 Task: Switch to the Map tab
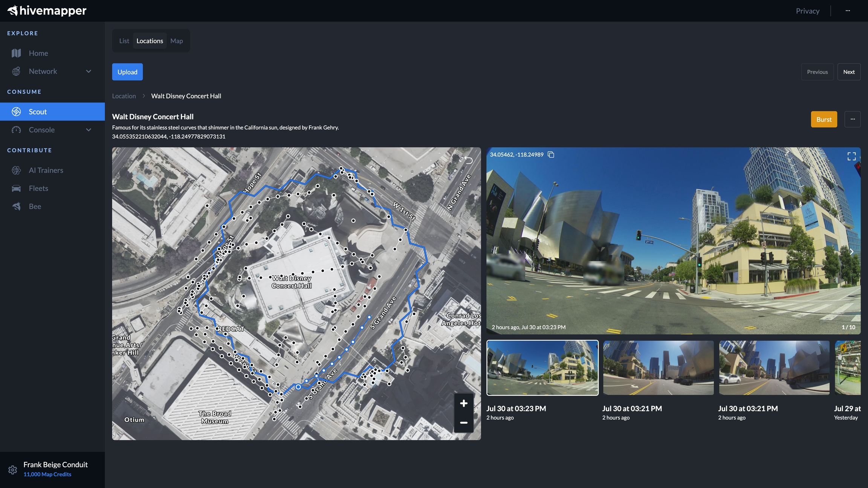[x=176, y=41]
